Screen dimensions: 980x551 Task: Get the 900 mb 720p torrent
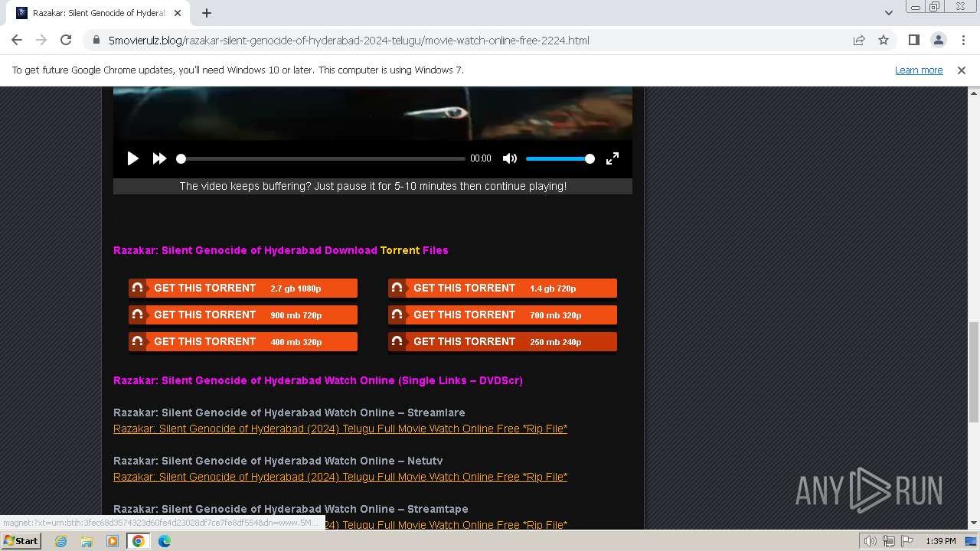point(243,315)
